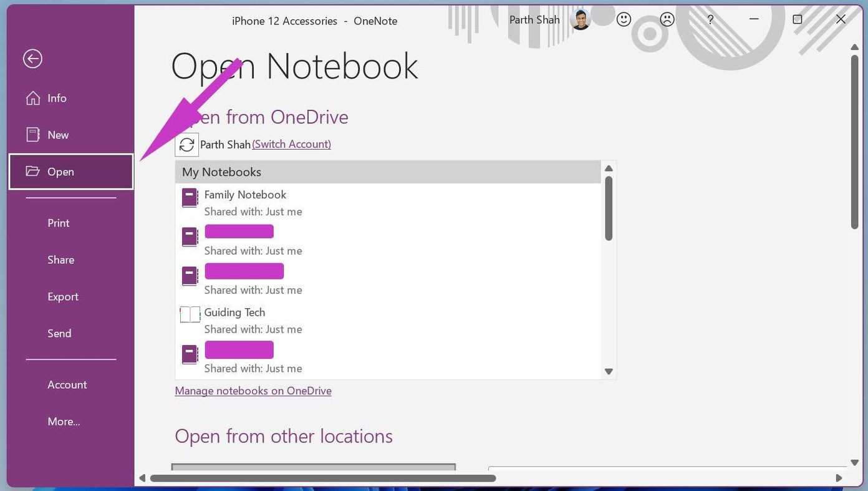Click the frowning face feedback icon
This screenshot has width=868, height=491.
pyautogui.click(x=667, y=19)
